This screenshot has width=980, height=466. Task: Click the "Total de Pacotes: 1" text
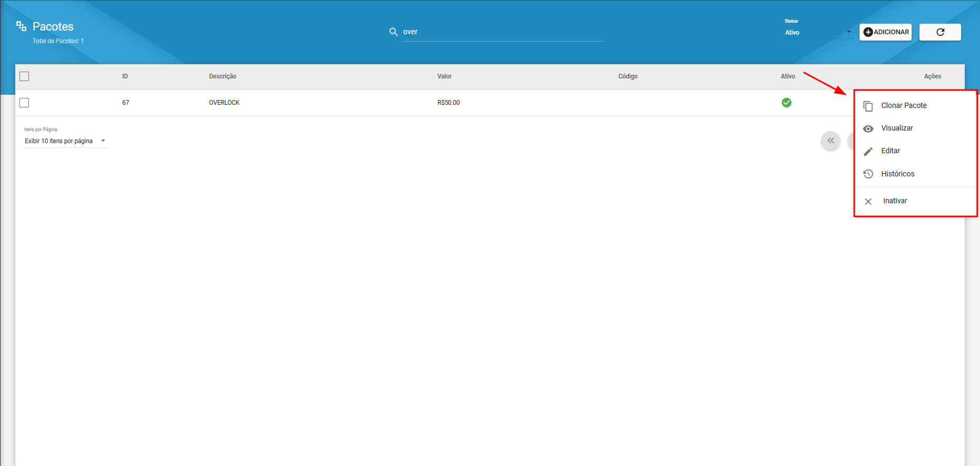[58, 41]
